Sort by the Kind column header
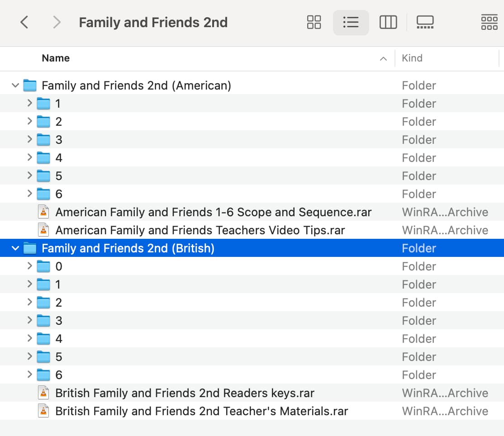Image resolution: width=504 pixels, height=436 pixels. 412,58
